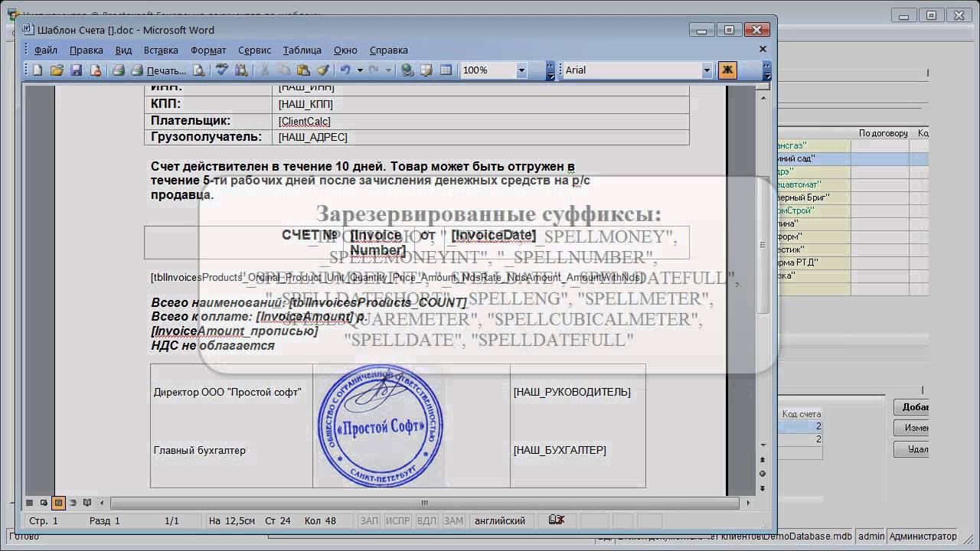
Task: Click the horizontal scrollbar thumb
Action: tap(425, 503)
